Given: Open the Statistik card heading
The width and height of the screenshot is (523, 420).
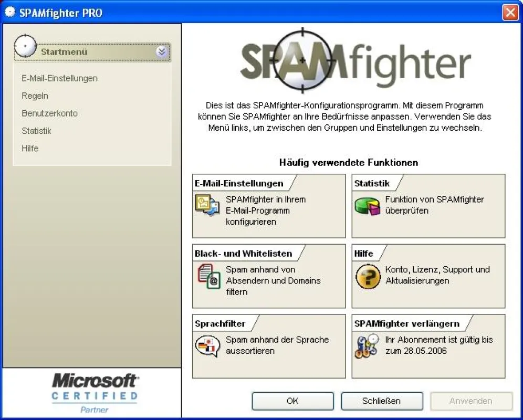Looking at the screenshot, I should pos(372,183).
